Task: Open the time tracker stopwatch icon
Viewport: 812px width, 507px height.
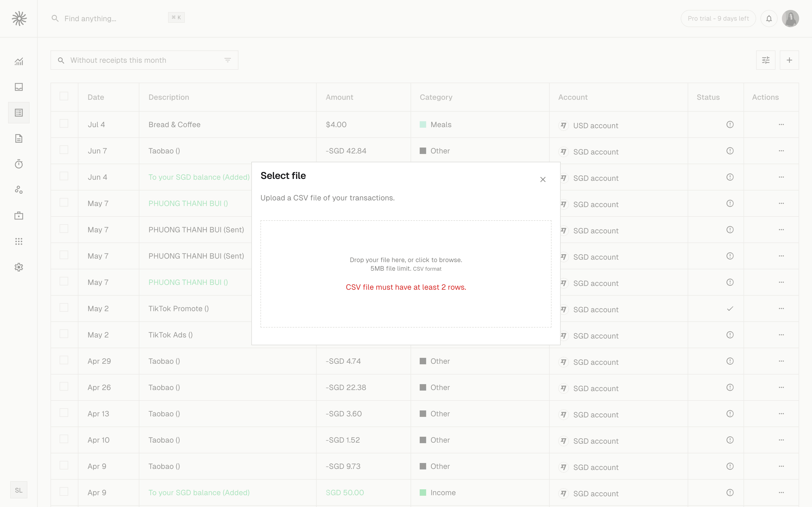Action: (x=19, y=164)
